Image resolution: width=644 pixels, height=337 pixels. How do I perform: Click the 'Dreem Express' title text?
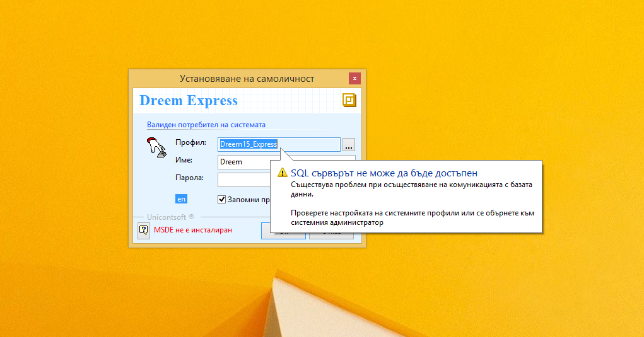click(189, 100)
